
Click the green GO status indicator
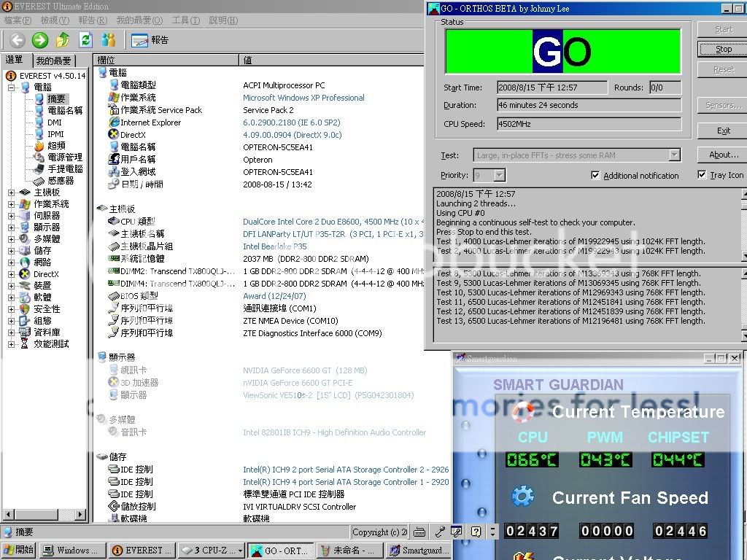pyautogui.click(x=562, y=51)
